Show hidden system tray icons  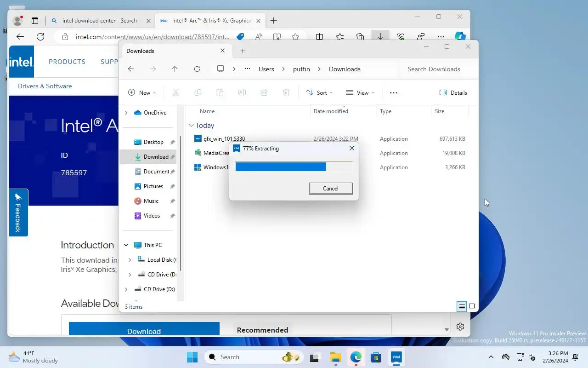(491, 357)
